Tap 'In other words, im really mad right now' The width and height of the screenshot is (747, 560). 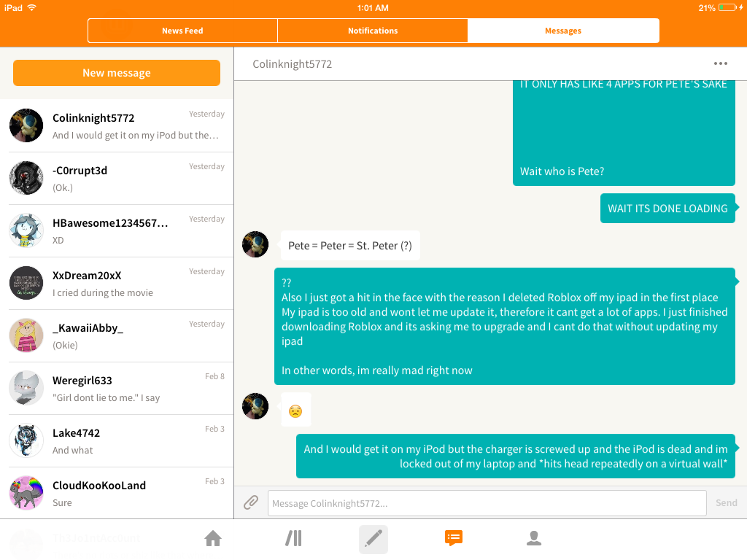click(x=377, y=370)
